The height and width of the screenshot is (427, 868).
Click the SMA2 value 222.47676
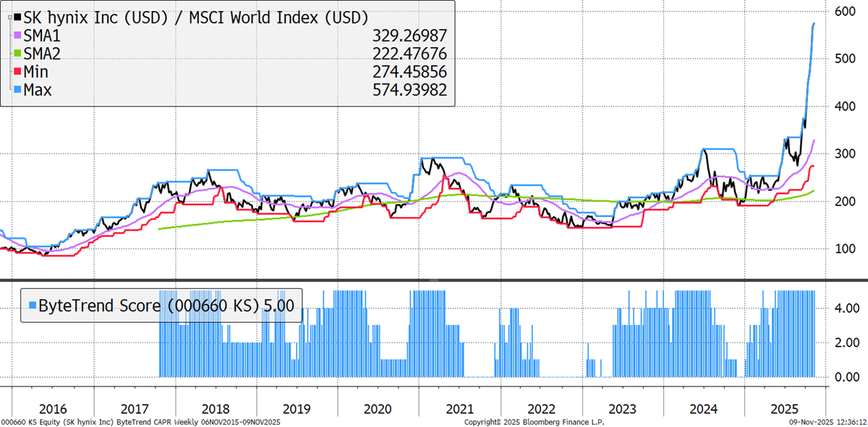412,54
